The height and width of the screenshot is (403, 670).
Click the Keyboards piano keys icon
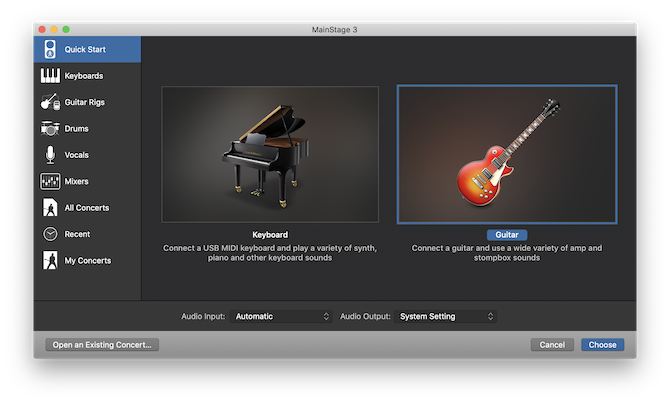coord(50,76)
